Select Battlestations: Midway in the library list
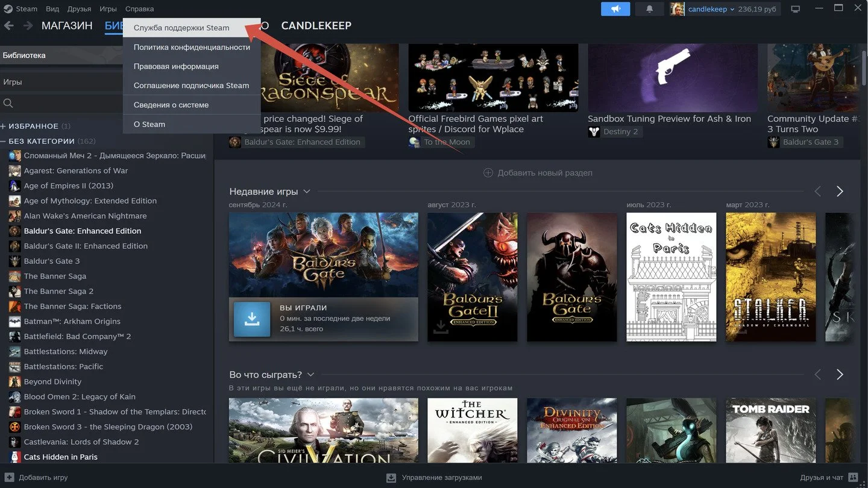868x488 pixels. 66,351
